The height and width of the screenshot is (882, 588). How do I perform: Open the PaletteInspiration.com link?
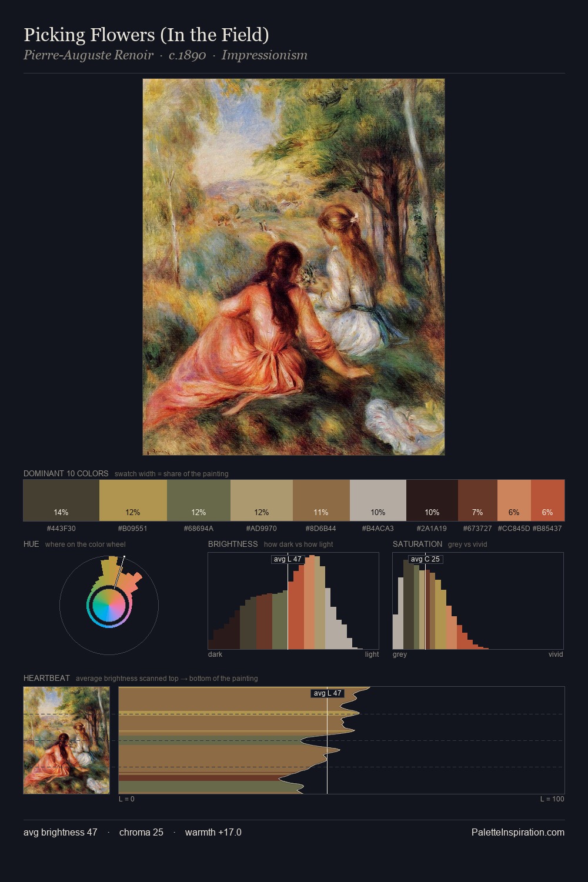pyautogui.click(x=518, y=832)
